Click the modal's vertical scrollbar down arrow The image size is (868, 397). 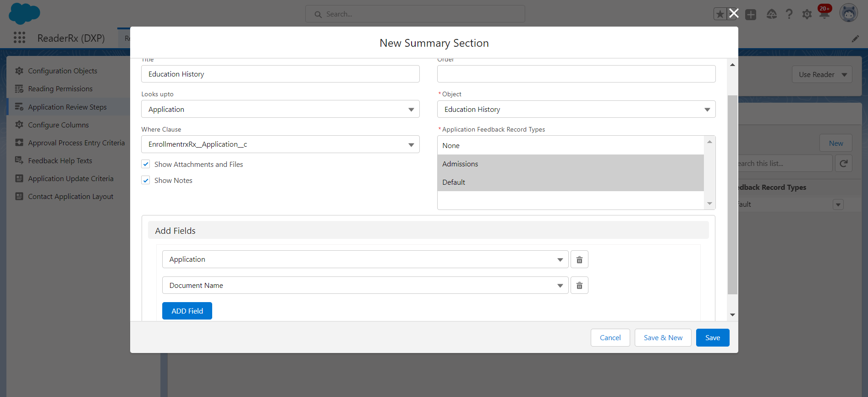coord(732,314)
